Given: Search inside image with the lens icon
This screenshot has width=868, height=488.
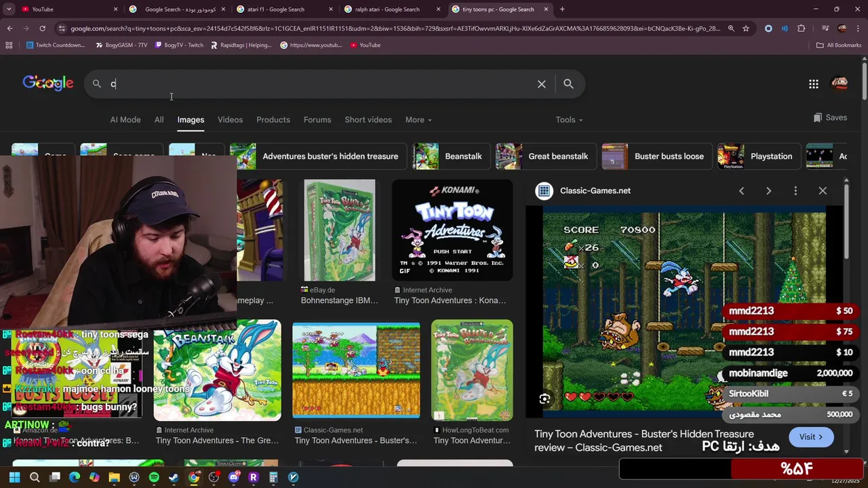Looking at the screenshot, I should tap(545, 399).
